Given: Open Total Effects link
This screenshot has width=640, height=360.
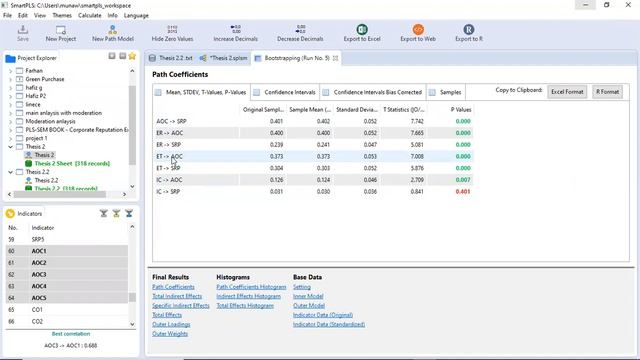Looking at the screenshot, I should (167, 315).
